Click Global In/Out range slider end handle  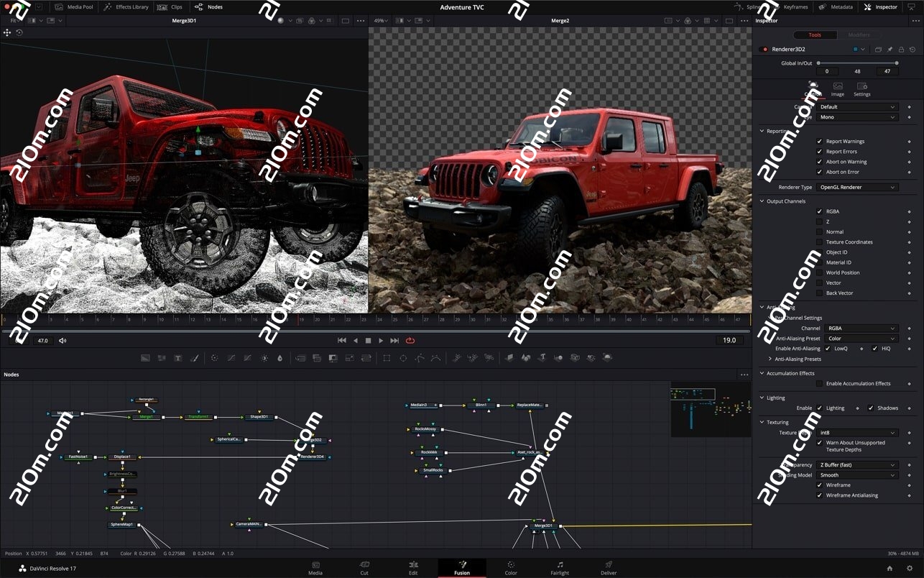click(897, 63)
